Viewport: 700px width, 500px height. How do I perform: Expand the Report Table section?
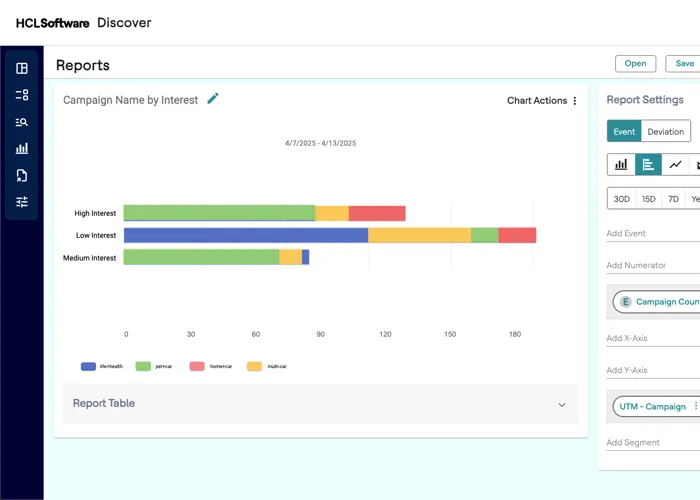click(561, 404)
